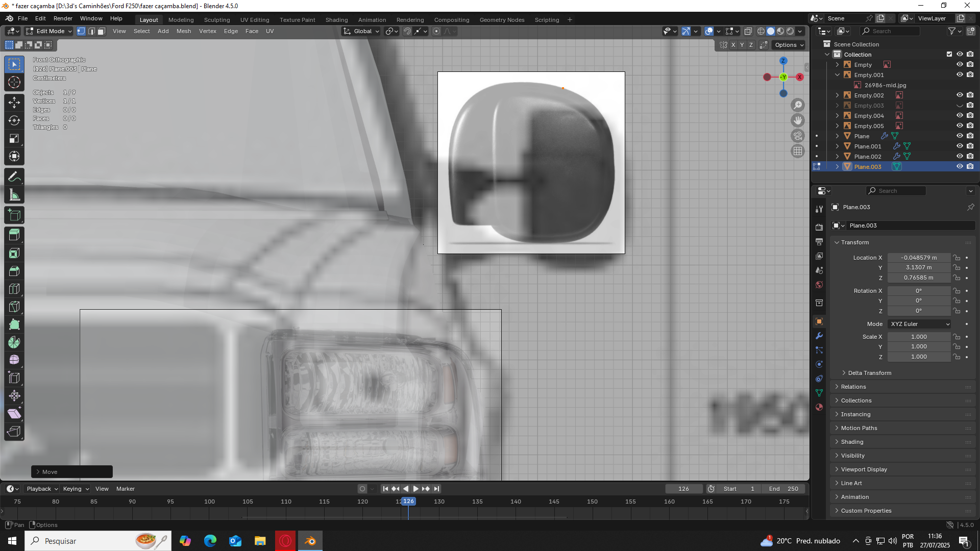This screenshot has height=551, width=980.
Task: Open the Mesh menu
Action: point(184,31)
